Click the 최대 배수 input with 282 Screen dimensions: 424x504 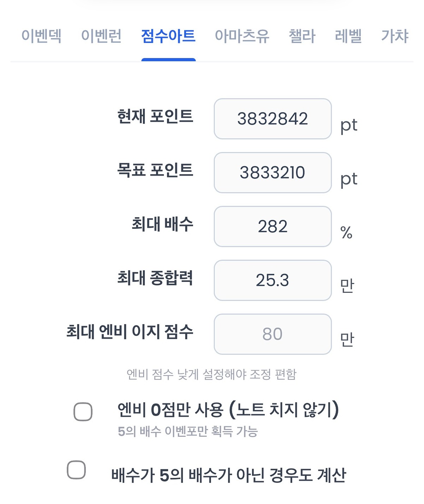click(272, 226)
